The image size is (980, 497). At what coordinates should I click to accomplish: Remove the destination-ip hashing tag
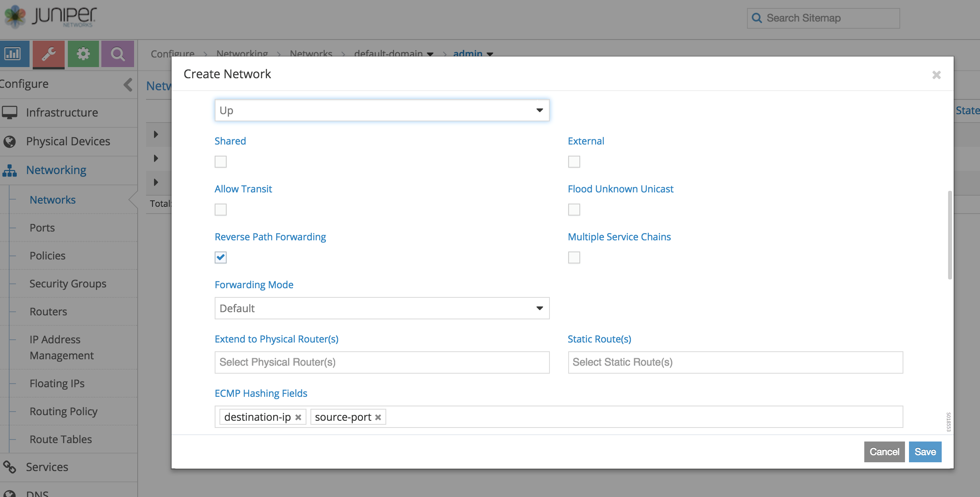[298, 417]
